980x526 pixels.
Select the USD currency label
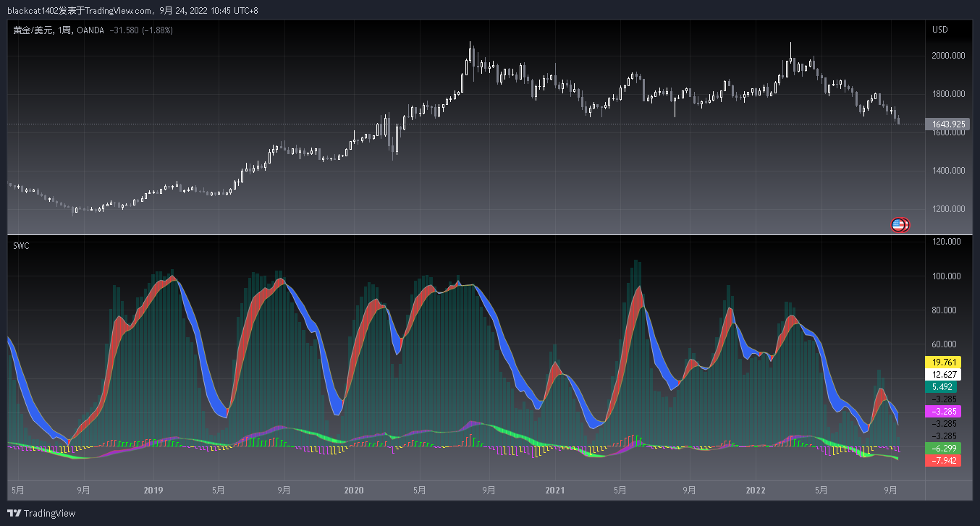(940, 30)
